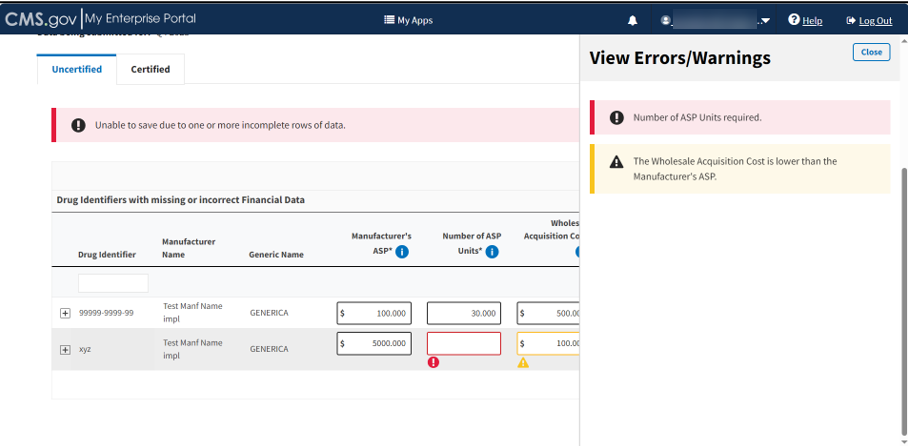Screen dimensions: 908x446
Task: Click Manufacturer's ASP info icon
Action: point(402,251)
